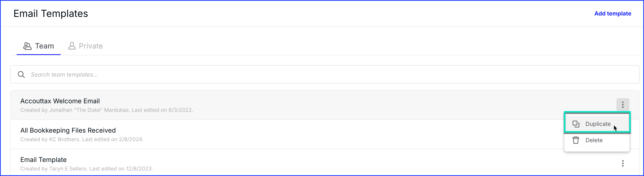This screenshot has height=176, width=644.
Task: Click the Team tab people icon
Action: [x=27, y=46]
